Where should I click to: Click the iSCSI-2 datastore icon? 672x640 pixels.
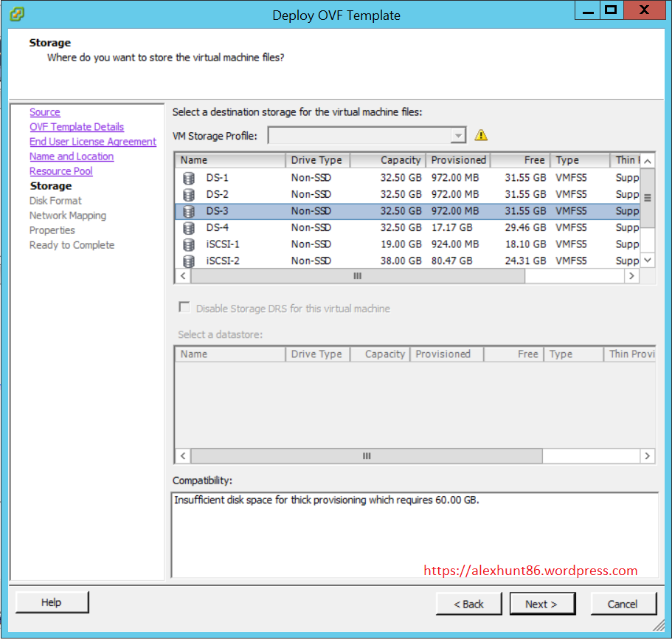point(189,261)
